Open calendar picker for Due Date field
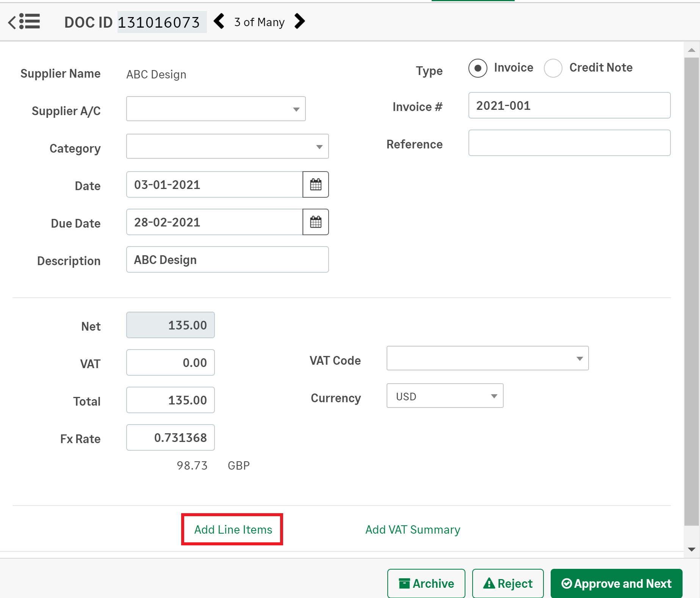Viewport: 700px width, 598px height. [316, 222]
